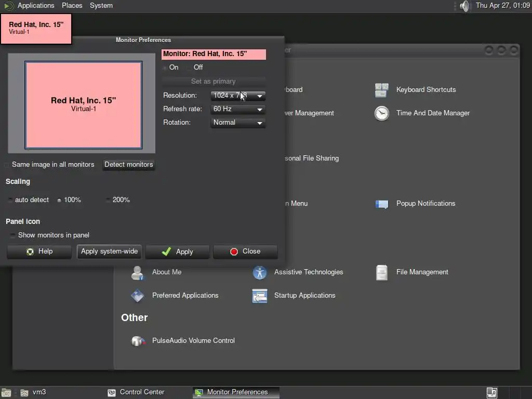
Task: Open Popup Notifications link
Action: coord(426,204)
